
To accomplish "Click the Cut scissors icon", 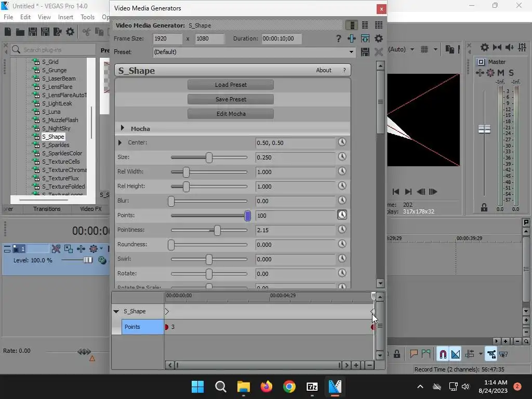I will (87, 32).
